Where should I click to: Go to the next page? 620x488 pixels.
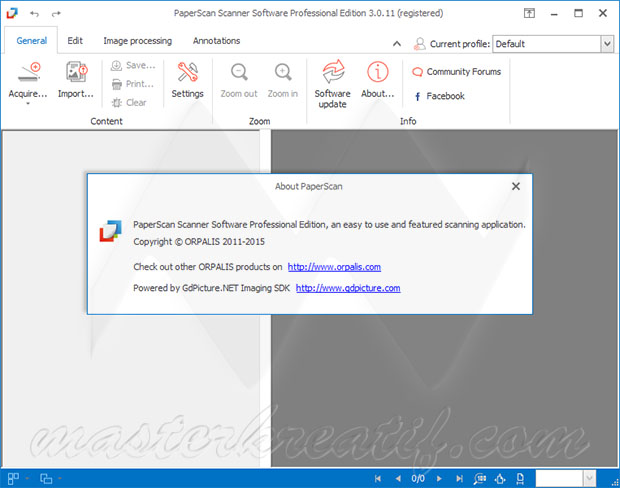pos(439,479)
